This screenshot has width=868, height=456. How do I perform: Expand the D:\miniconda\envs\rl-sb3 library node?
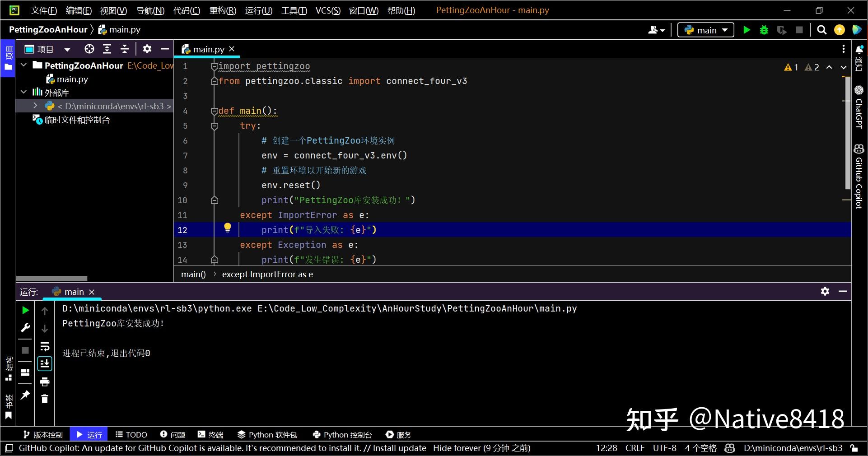tap(35, 106)
